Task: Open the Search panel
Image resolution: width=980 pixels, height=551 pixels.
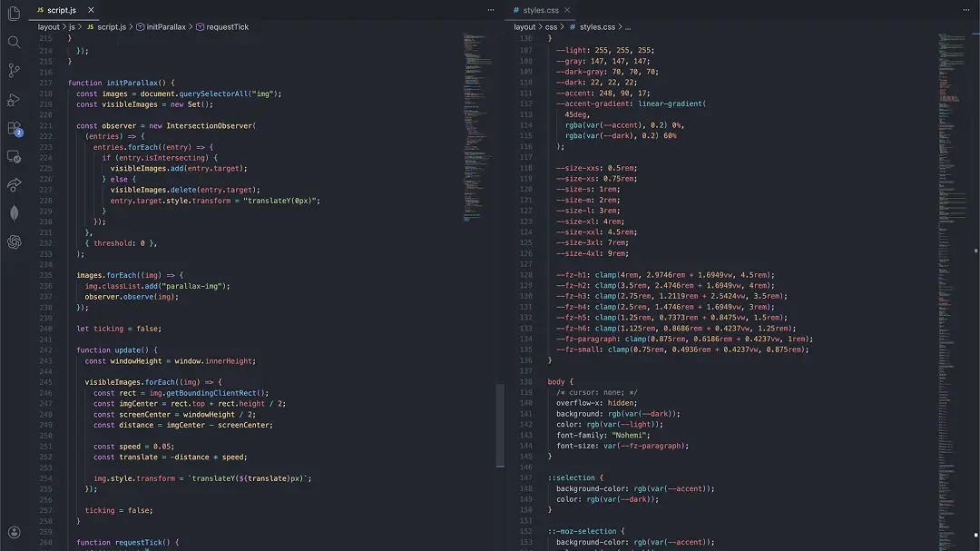Action: 14,42
